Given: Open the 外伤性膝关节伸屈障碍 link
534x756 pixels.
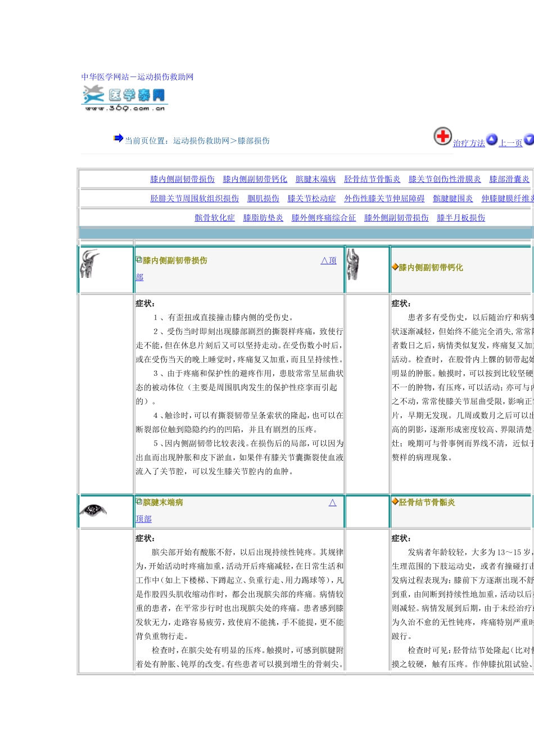Looking at the screenshot, I should [x=384, y=199].
